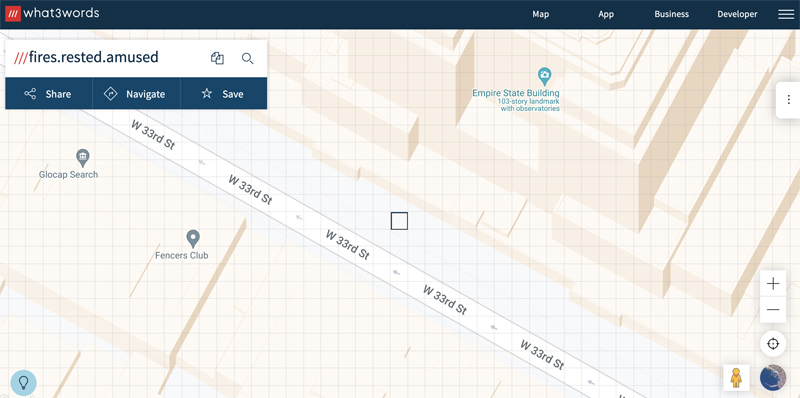800x398 pixels.
Task: Open the Map menu item
Action: [540, 14]
